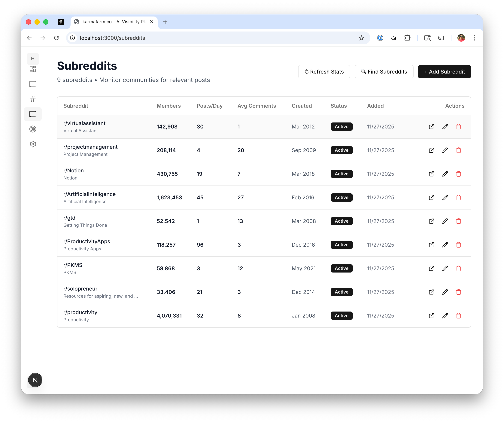Toggle Active status badge for r/gtd
Viewport: 504px width, 422px height.
coord(341,221)
